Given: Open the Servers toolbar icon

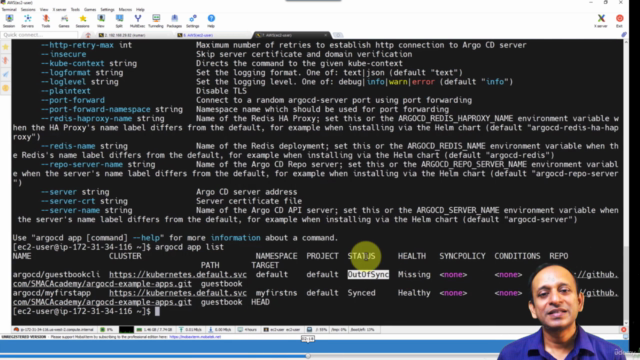Looking at the screenshot, I should click(27, 21).
